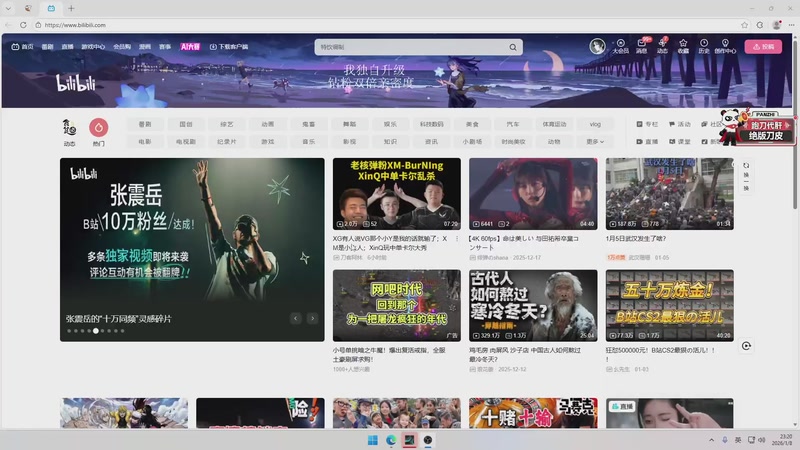Viewport: 800px width, 450px height.
Task: Open the 赛事 navigation item
Action: [x=165, y=46]
